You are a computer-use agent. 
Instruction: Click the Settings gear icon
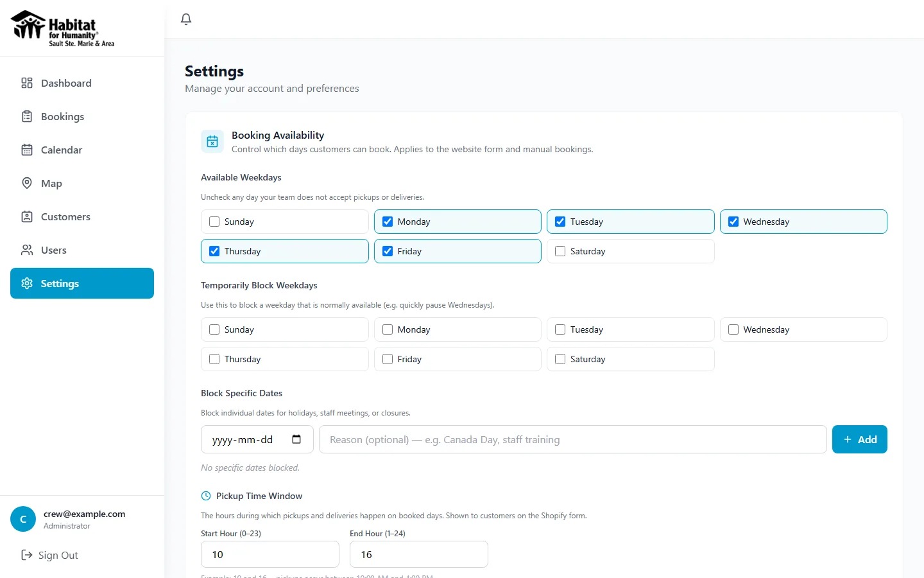click(x=27, y=283)
